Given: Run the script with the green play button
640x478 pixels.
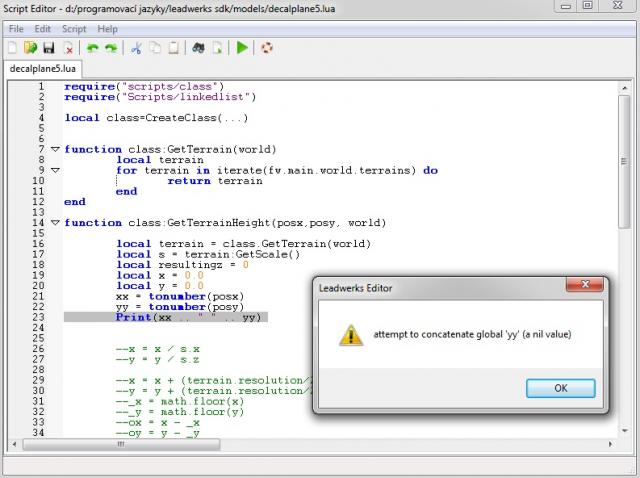Looking at the screenshot, I should tap(242, 47).
